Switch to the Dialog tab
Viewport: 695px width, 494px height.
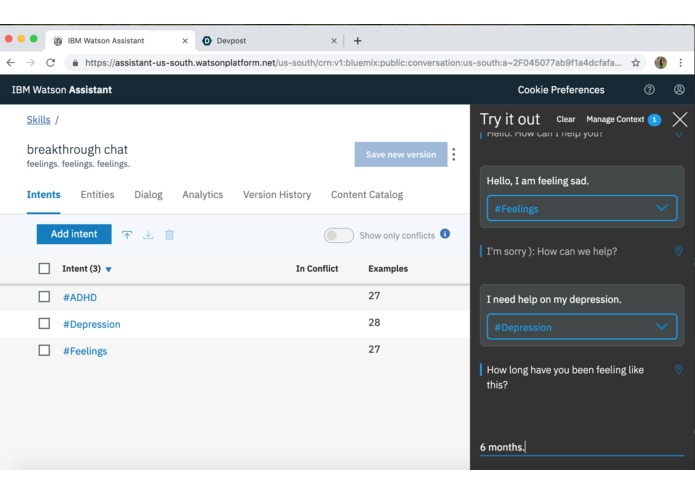pos(148,194)
